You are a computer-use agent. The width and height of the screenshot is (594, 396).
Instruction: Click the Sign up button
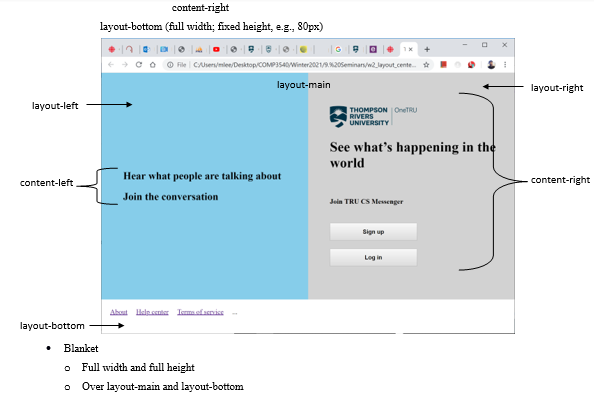tap(373, 232)
